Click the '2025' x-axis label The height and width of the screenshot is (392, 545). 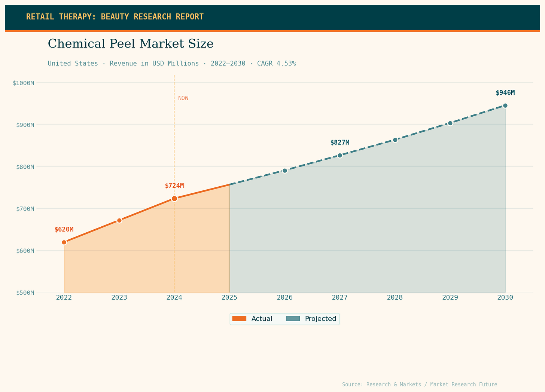coord(229,298)
